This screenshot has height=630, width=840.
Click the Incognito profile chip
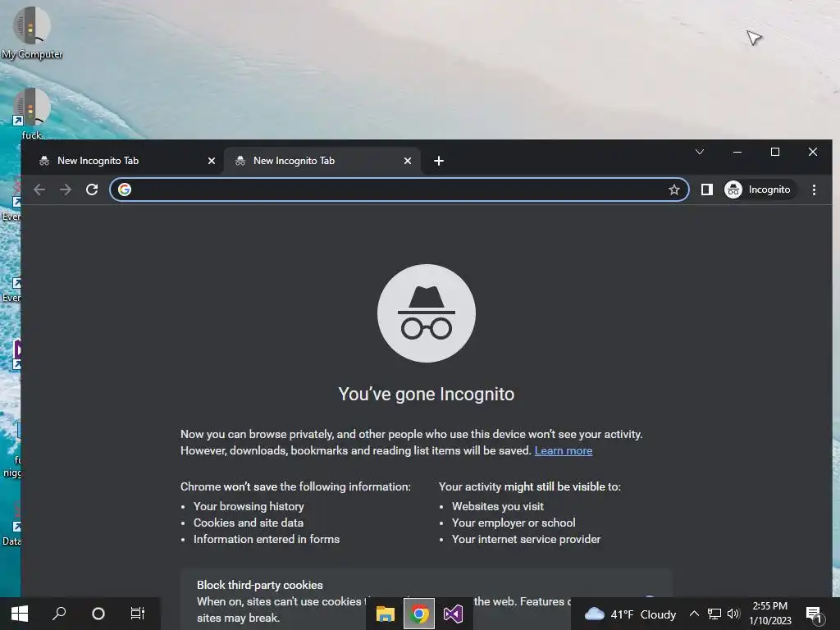click(757, 189)
